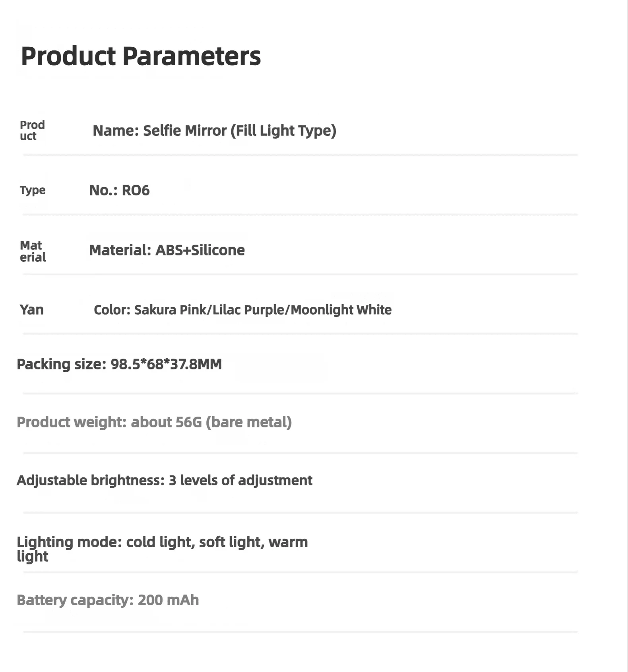Click the wrapped word 'light' below Lighting mode
The height and width of the screenshot is (672, 628).
coord(32,556)
